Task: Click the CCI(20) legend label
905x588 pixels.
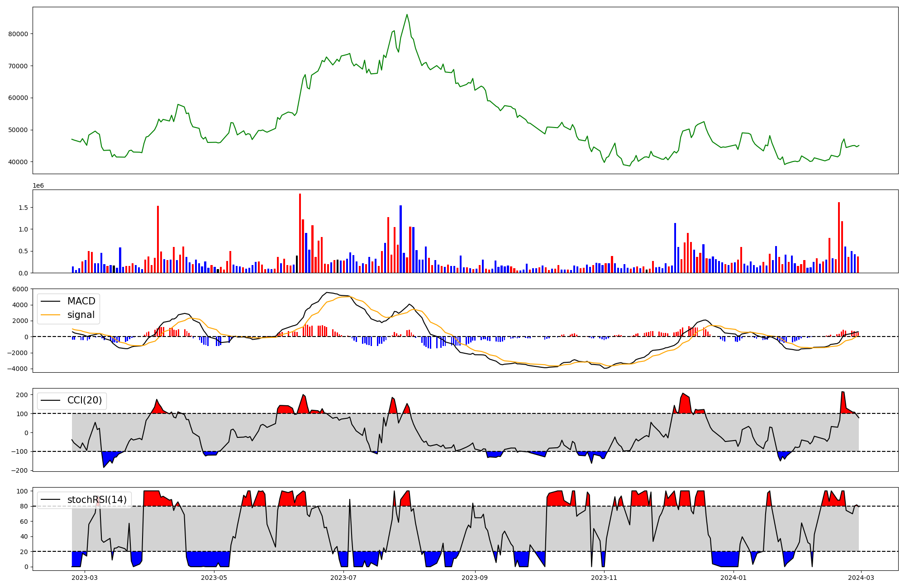Action: click(84, 400)
